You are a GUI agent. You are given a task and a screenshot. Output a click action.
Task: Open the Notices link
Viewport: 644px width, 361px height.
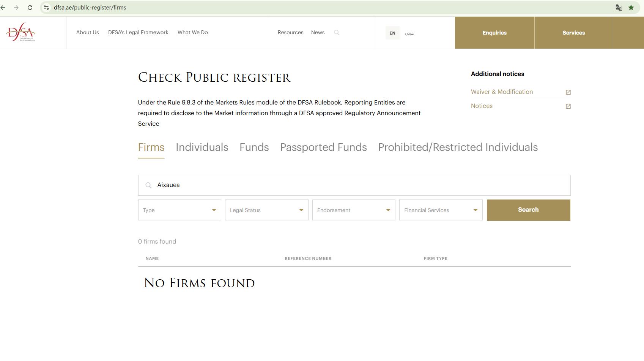click(x=482, y=106)
